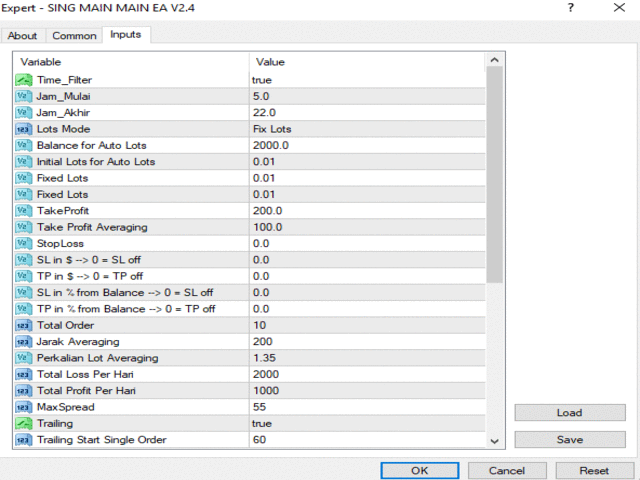The image size is (640, 480).
Task: Click the Total Profit Per Hari icon
Action: point(24,391)
